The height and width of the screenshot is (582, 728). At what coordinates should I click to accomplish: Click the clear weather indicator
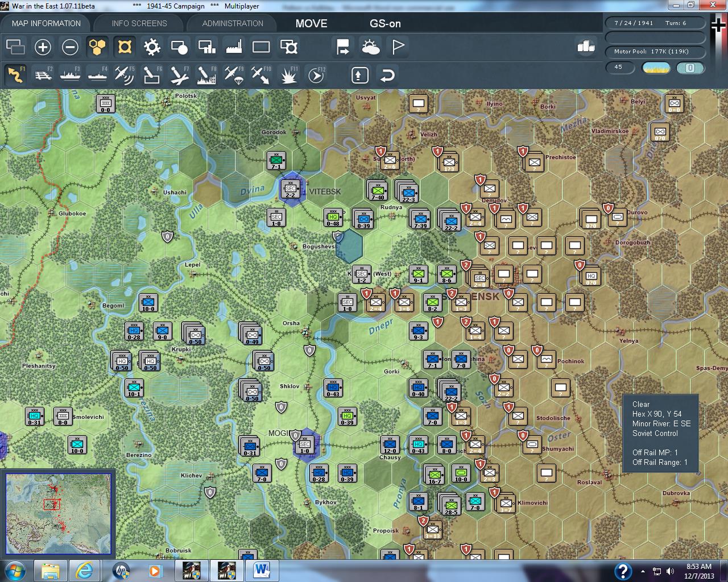[656, 68]
